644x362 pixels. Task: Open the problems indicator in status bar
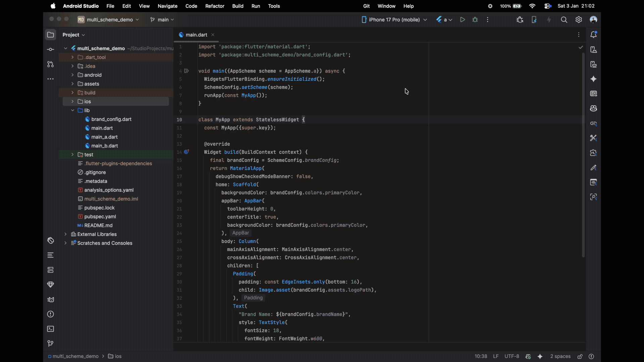[x=591, y=356]
